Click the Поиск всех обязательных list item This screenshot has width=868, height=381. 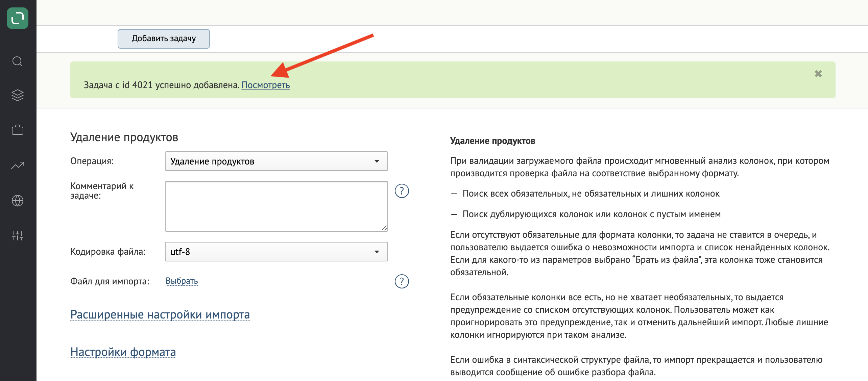point(591,194)
